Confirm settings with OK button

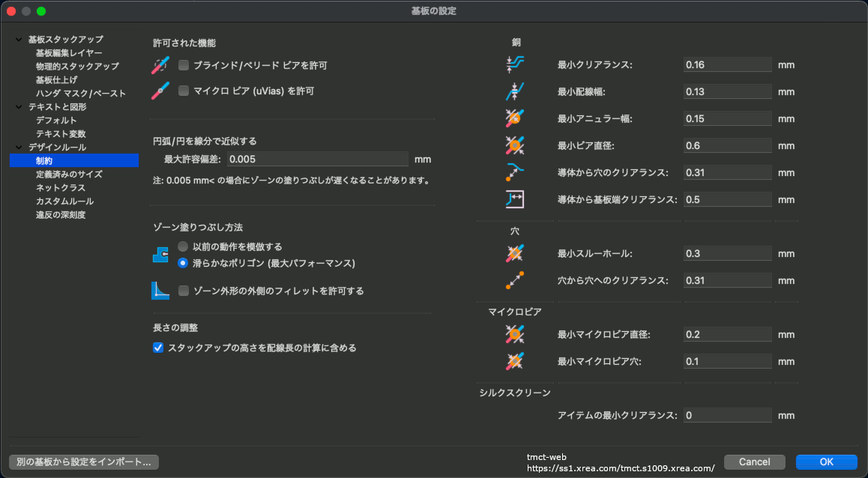point(827,462)
